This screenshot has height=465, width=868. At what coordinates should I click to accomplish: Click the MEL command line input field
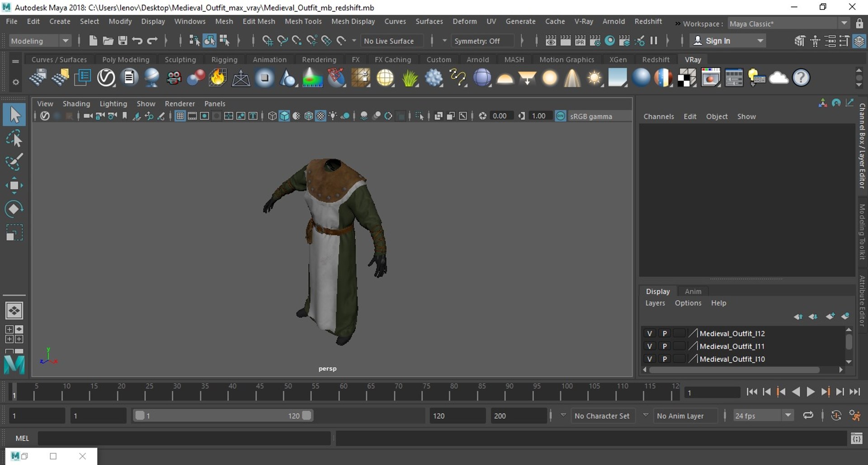coord(184,438)
